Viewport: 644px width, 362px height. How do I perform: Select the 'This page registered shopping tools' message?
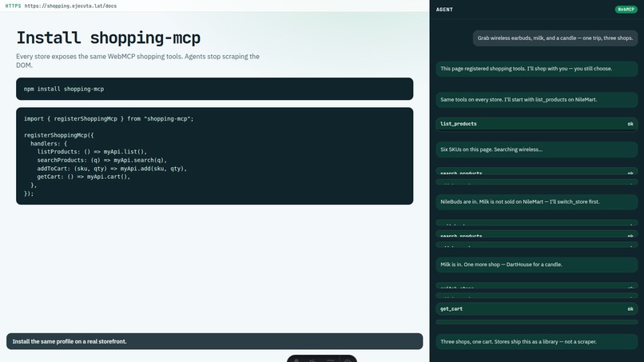pyautogui.click(x=536, y=69)
